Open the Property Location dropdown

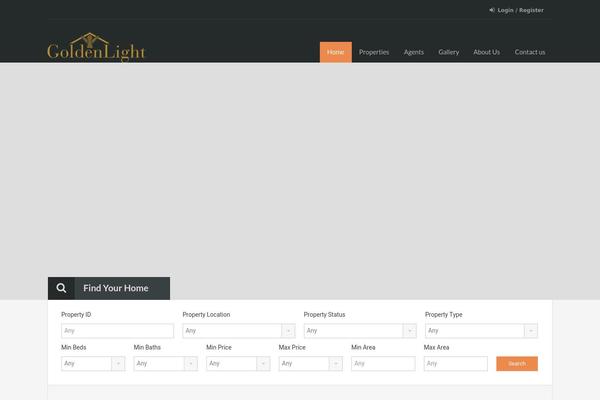point(238,331)
